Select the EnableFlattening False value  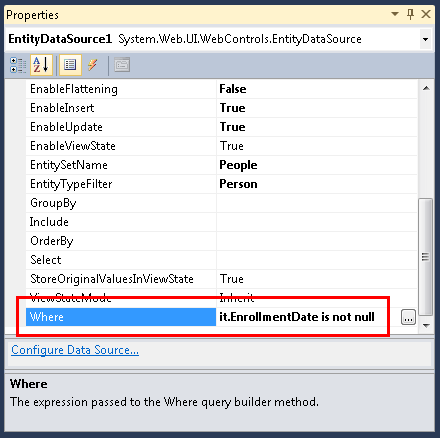click(317, 89)
